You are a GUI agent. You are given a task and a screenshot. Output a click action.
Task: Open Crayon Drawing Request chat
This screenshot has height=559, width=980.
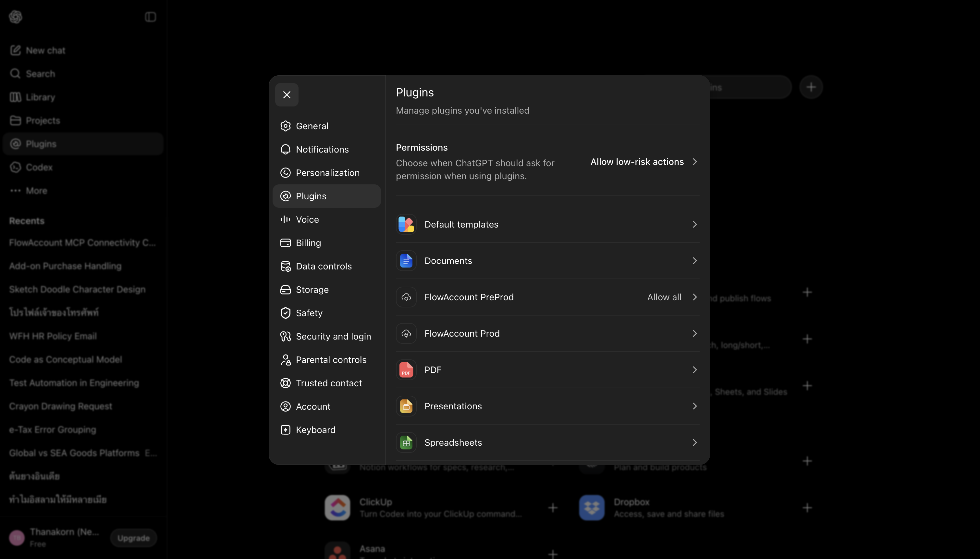tap(83, 406)
